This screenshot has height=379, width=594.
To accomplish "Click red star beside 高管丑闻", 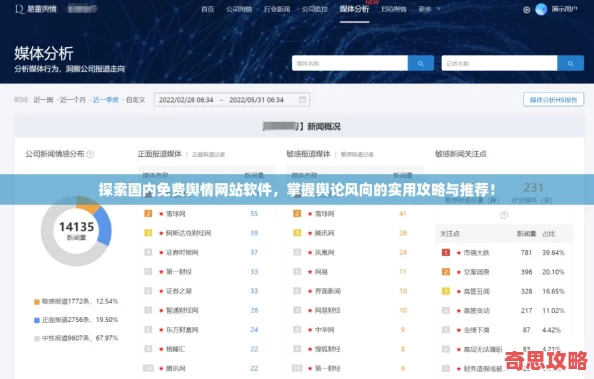I will 459,291.
